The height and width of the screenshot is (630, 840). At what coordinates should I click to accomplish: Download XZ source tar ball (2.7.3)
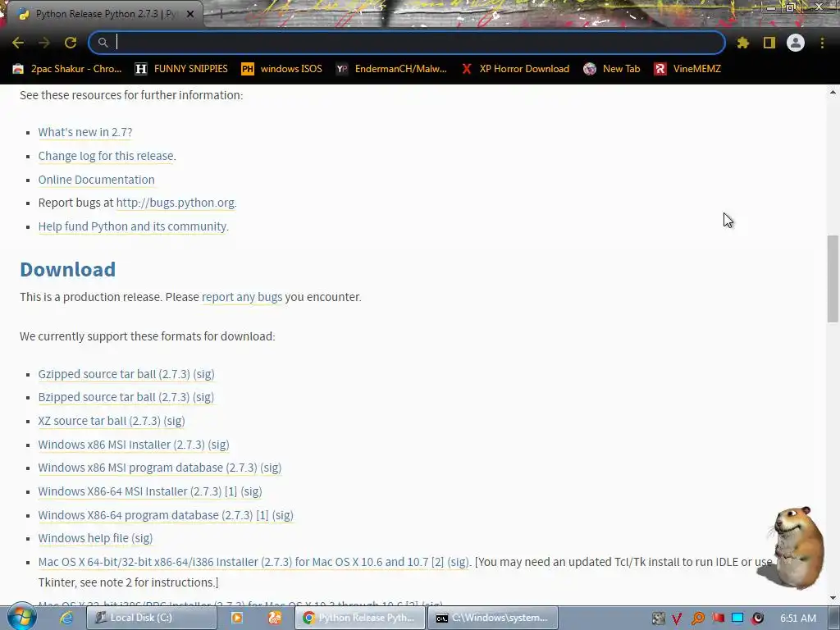pyautogui.click(x=99, y=421)
